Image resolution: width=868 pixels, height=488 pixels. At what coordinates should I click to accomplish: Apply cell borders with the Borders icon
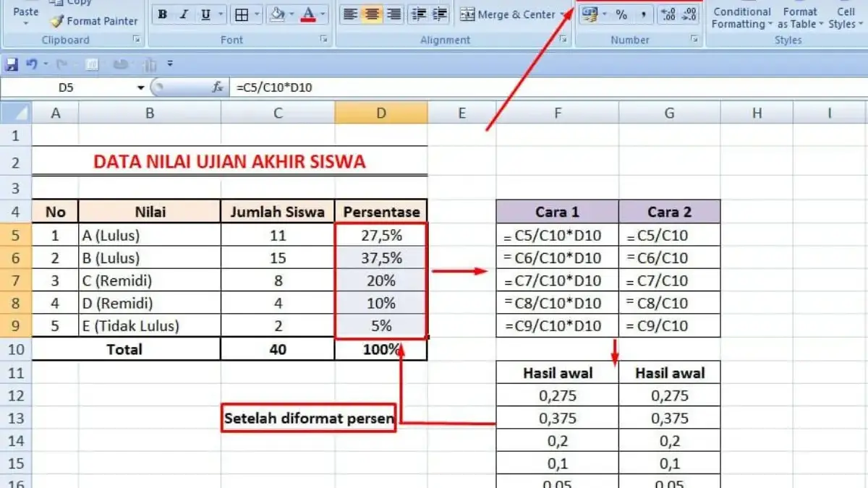(x=242, y=14)
